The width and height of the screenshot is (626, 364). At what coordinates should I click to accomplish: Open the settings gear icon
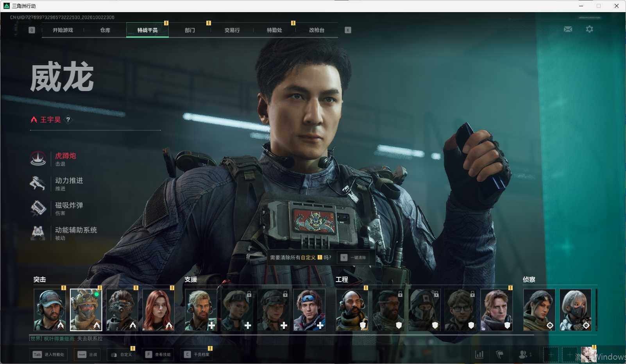tap(589, 29)
